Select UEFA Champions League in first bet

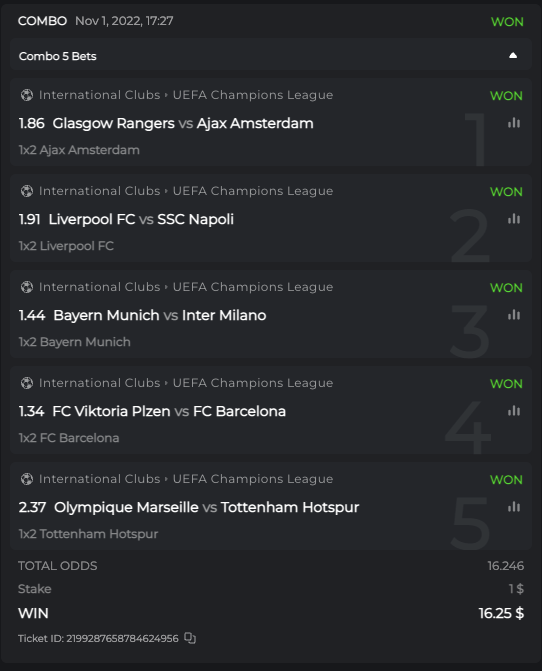pos(253,95)
